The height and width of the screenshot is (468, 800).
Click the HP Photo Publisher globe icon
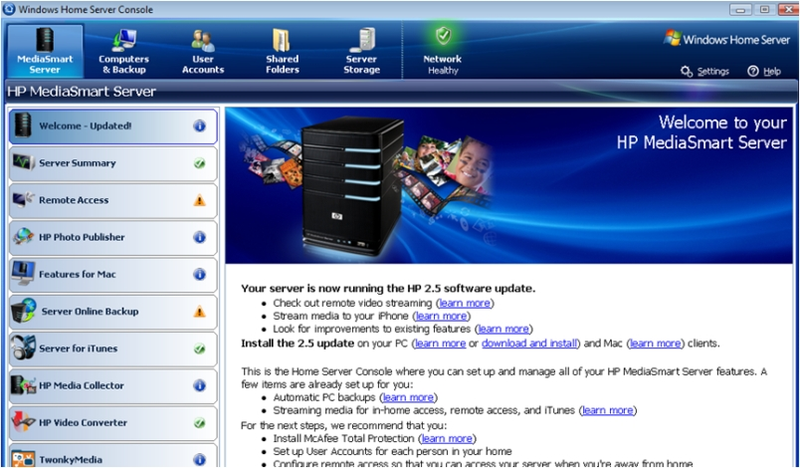click(23, 237)
